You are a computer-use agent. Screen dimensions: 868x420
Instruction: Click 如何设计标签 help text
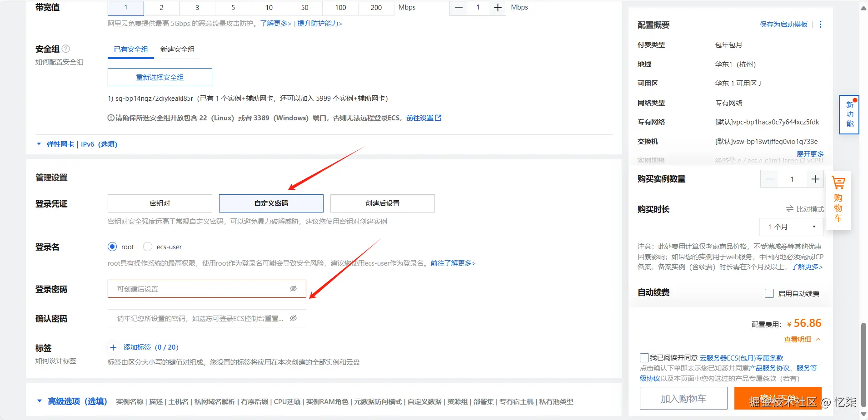[x=56, y=361]
